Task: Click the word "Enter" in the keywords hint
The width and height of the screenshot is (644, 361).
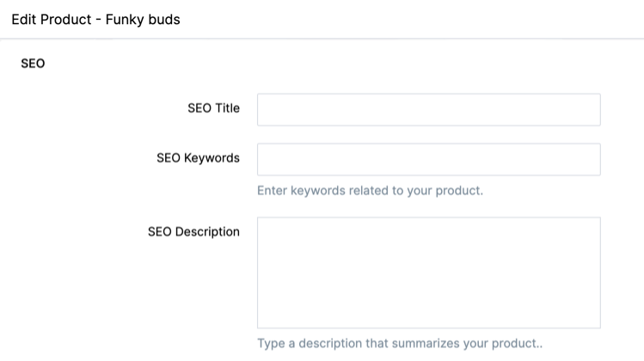Action: (x=273, y=191)
